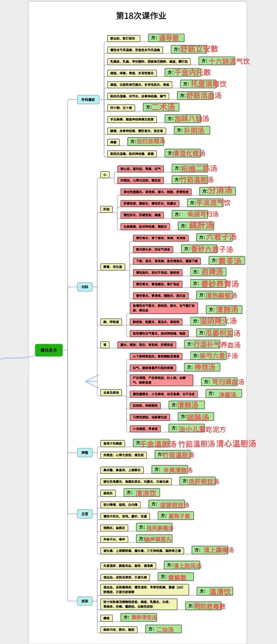Select the 神智 branch node
This screenshot has width=277, height=644.
pyautogui.click(x=85, y=453)
